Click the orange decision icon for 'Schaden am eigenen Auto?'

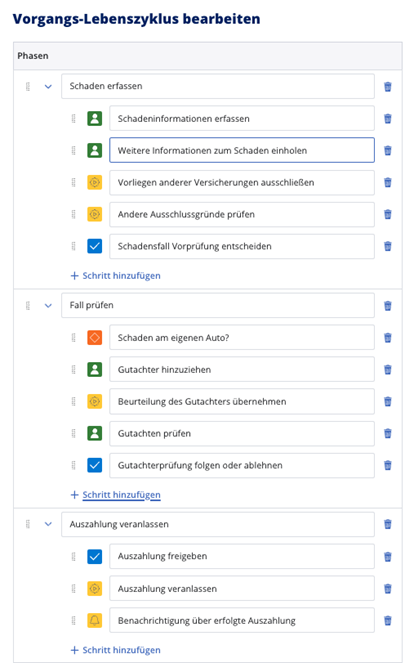95,337
